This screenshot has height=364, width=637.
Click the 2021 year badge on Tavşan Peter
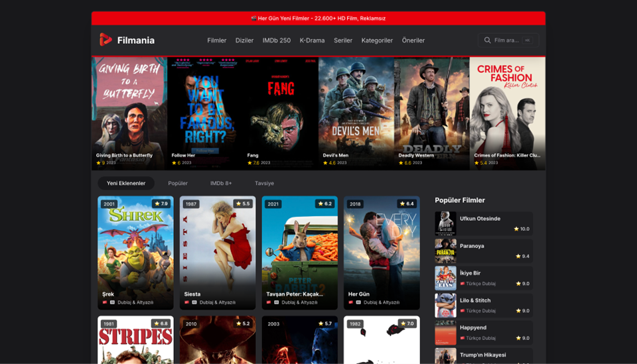pyautogui.click(x=273, y=204)
